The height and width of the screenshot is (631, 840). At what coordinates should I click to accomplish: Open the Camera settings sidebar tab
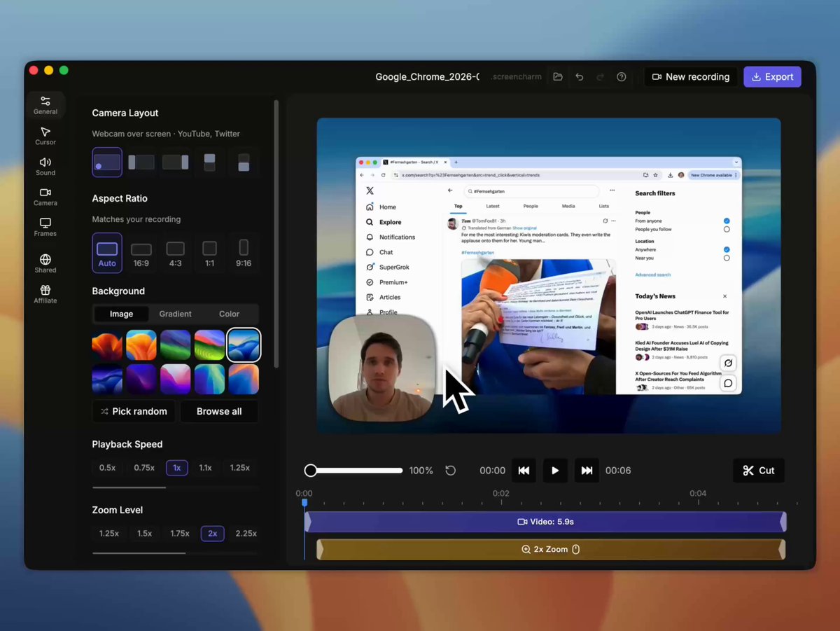(x=45, y=197)
